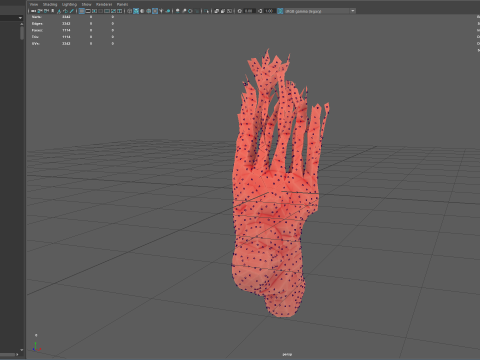This screenshot has width=480, height=360.
Task: Toggle the Resolution Gate display
Action: 94,11
